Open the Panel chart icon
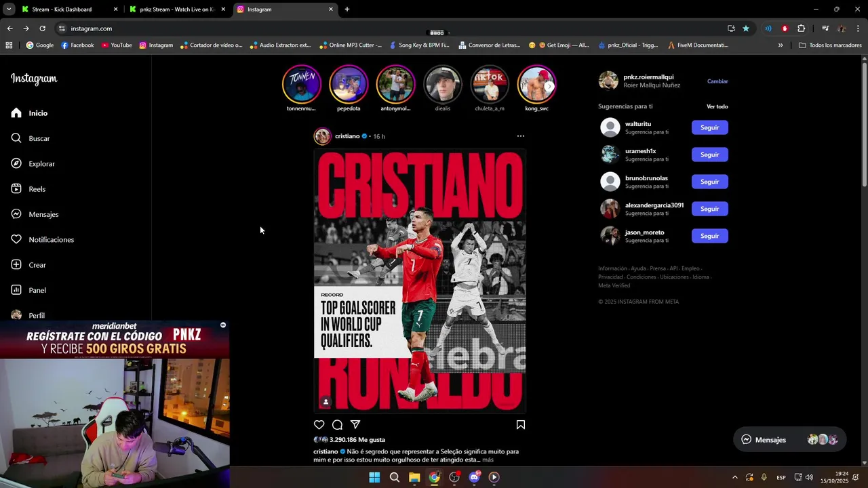This screenshot has height=488, width=868. point(16,290)
